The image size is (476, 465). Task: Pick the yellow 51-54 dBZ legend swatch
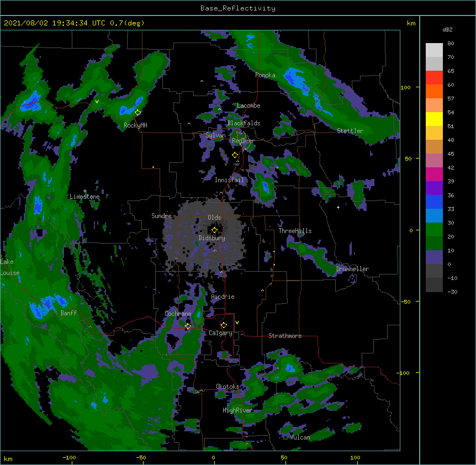(x=434, y=119)
